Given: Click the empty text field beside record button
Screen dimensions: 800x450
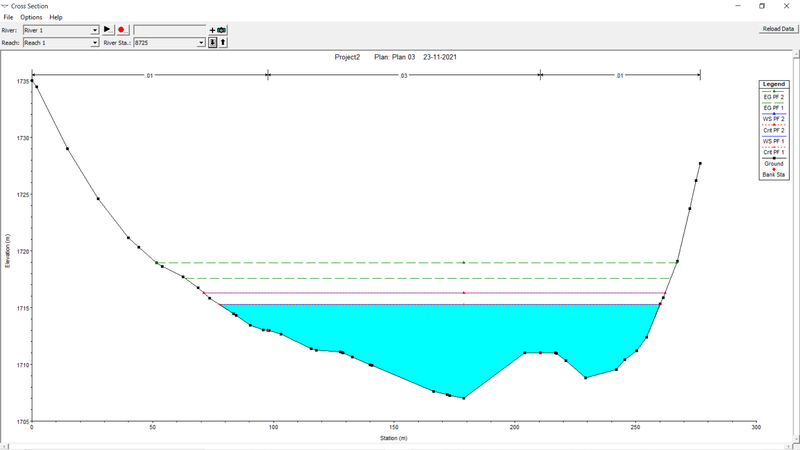Looking at the screenshot, I should click(169, 30).
